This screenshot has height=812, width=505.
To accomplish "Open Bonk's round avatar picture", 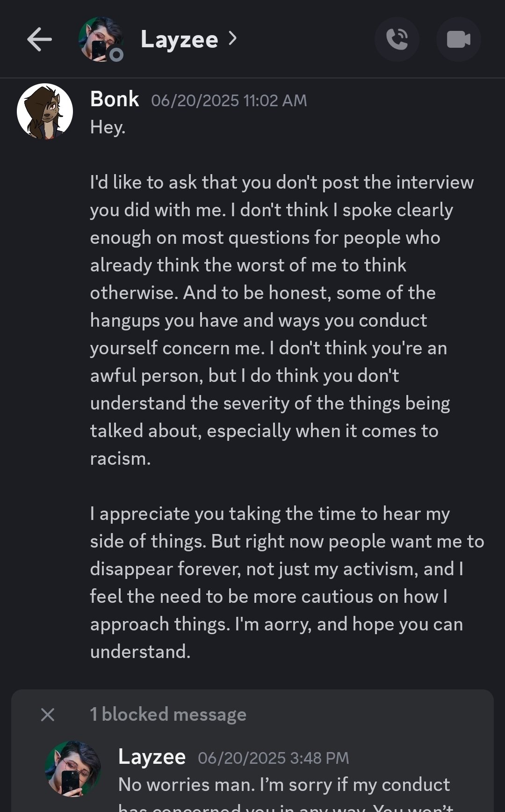I will click(45, 112).
